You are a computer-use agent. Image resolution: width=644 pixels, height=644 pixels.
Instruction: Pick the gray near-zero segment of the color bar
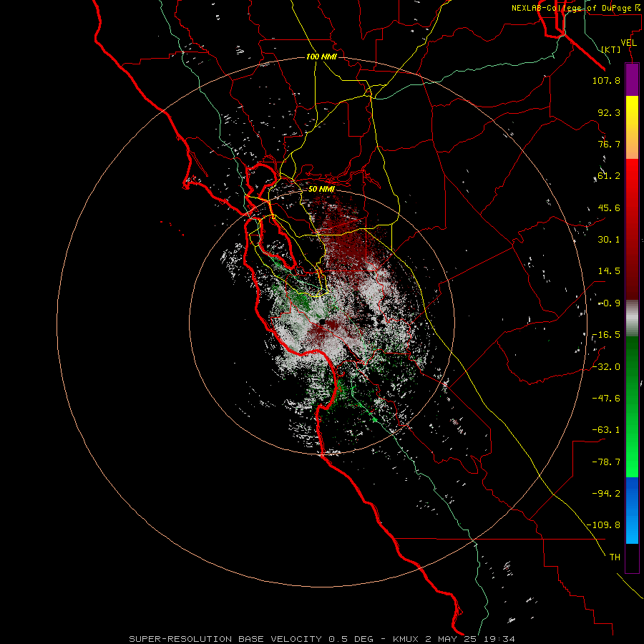click(x=632, y=317)
